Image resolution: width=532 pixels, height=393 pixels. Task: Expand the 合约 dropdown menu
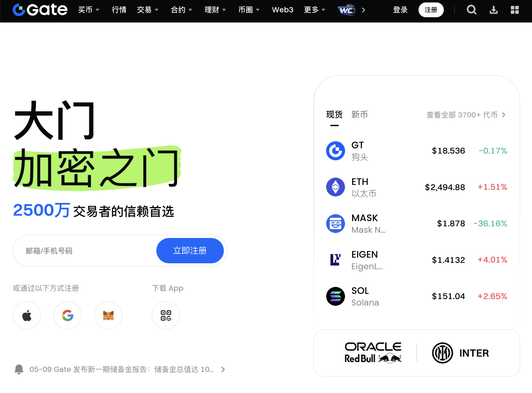pos(182,10)
